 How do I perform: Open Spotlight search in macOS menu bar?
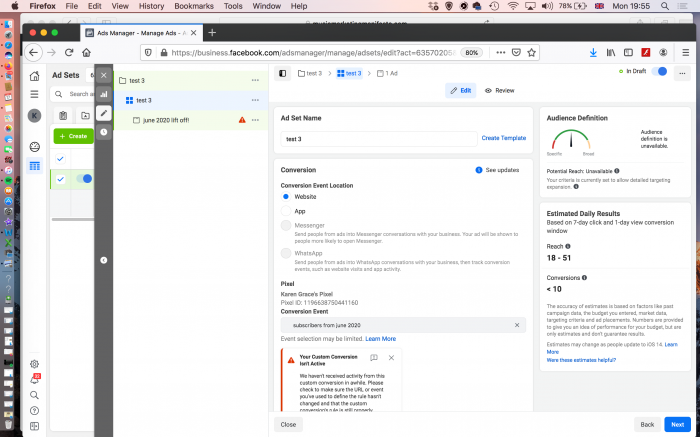(x=665, y=6)
